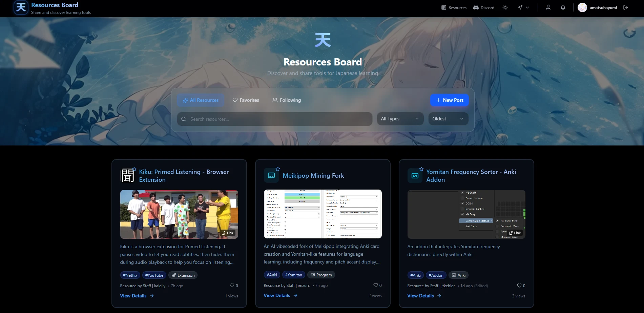Select the All Resources tab

(201, 100)
